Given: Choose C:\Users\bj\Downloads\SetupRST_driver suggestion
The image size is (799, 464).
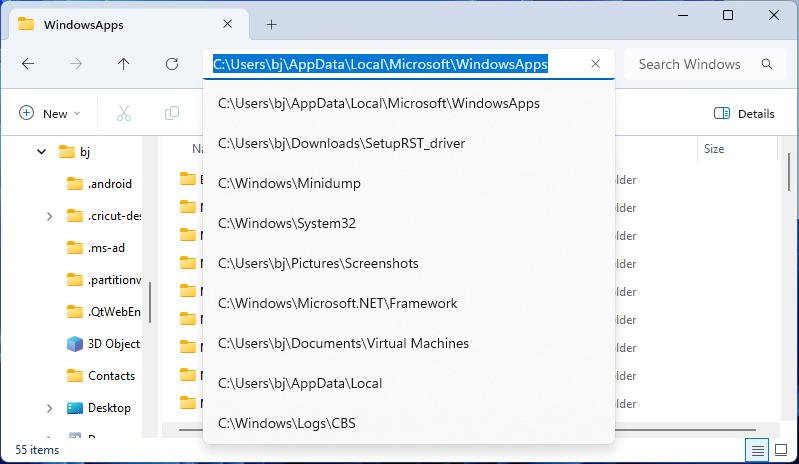Looking at the screenshot, I should [x=409, y=143].
